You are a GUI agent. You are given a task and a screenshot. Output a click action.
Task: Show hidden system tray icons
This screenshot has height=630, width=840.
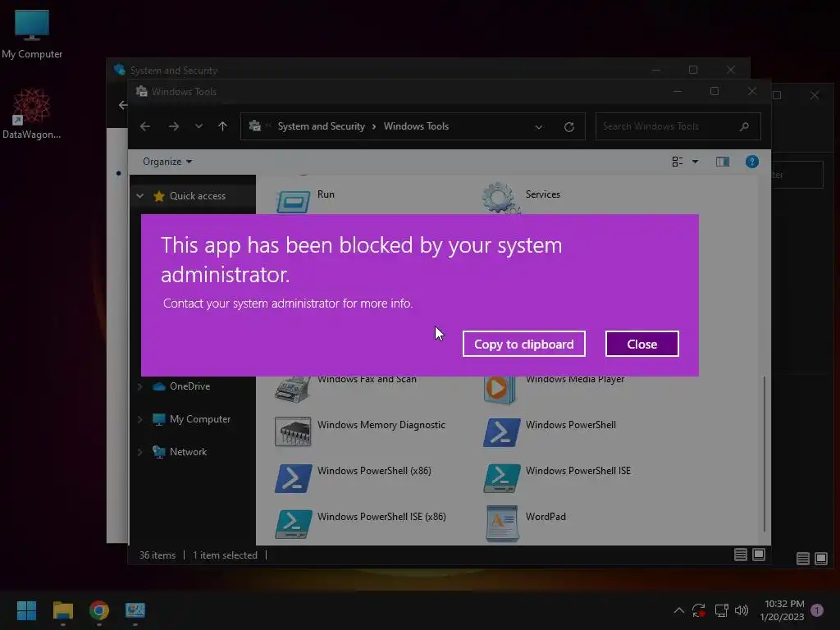click(x=678, y=610)
